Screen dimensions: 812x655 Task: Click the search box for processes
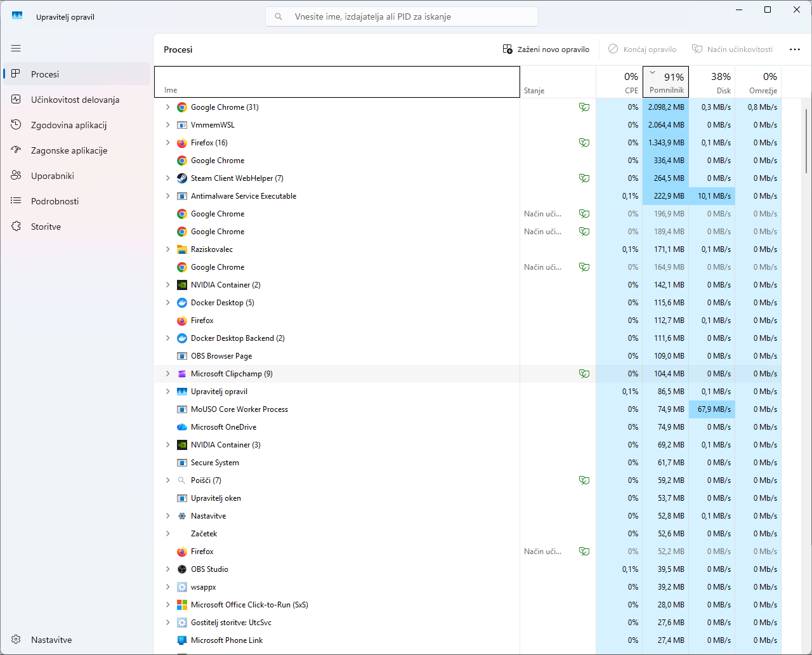coord(402,17)
